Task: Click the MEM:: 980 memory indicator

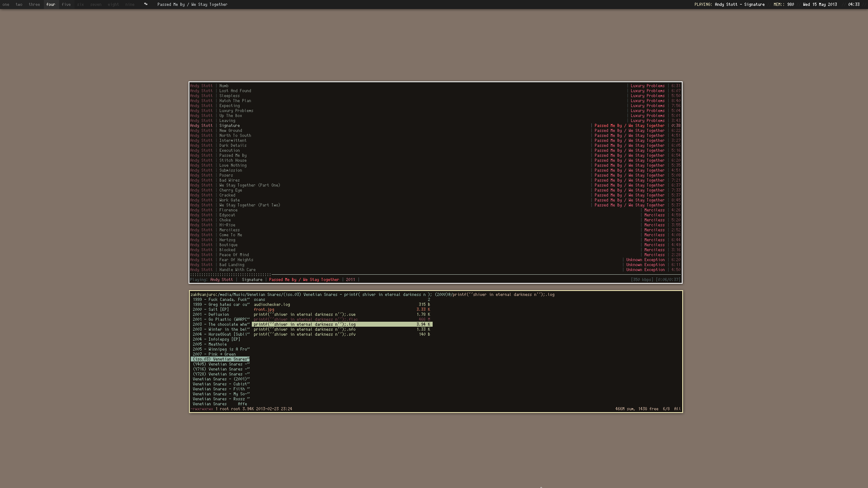Action: click(783, 4)
